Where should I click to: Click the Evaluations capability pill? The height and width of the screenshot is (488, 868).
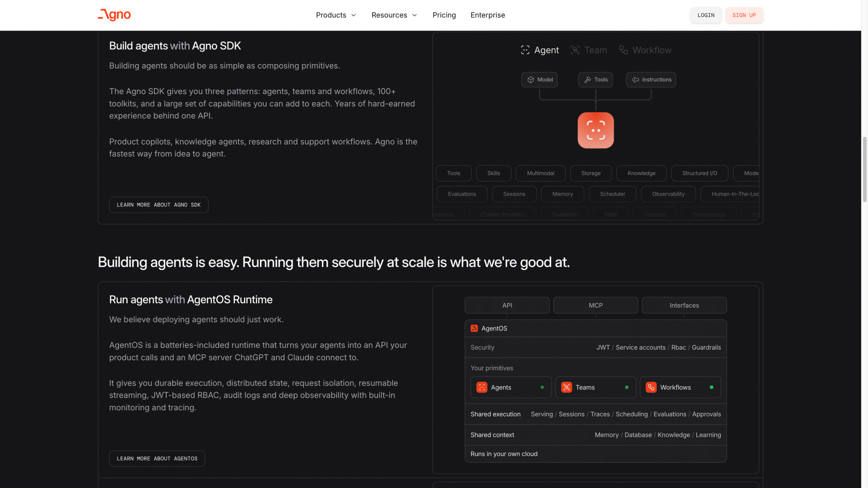pyautogui.click(x=462, y=194)
